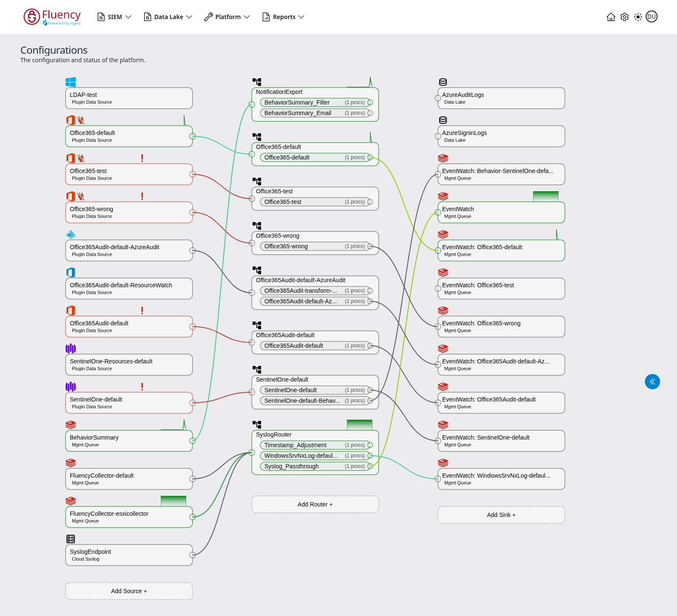Image resolution: width=677 pixels, height=616 pixels.
Task: Select the BehaviorSummary_Email pipeline row
Action: [x=315, y=113]
